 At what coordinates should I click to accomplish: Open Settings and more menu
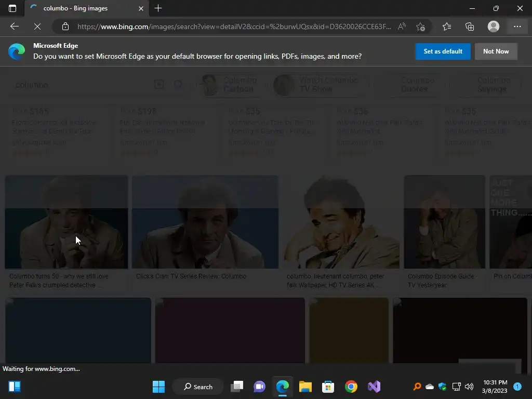[517, 26]
